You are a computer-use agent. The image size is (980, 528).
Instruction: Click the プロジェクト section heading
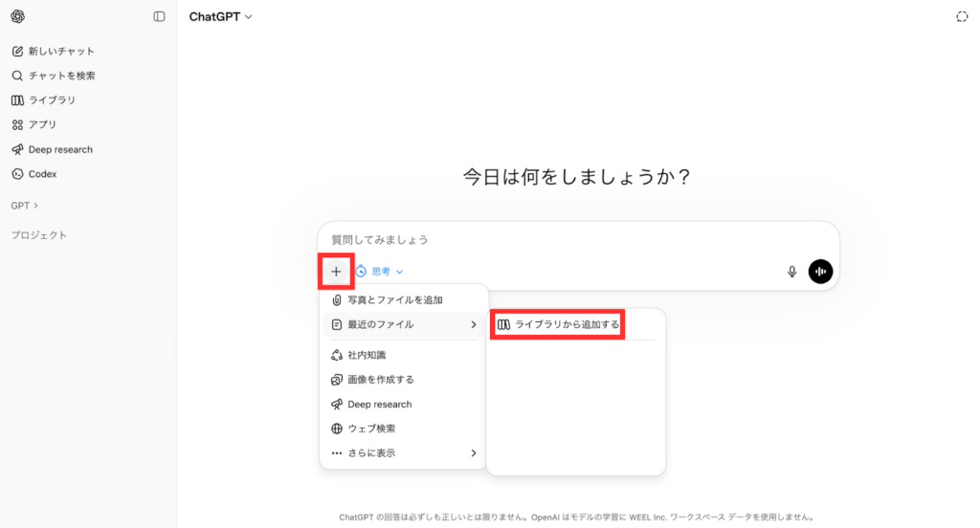(x=38, y=235)
